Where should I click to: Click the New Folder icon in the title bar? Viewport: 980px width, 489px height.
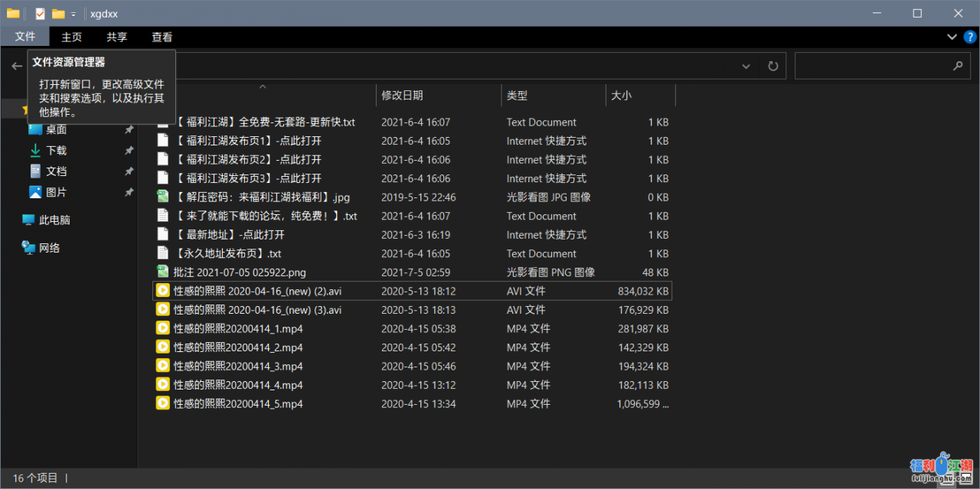(x=57, y=13)
